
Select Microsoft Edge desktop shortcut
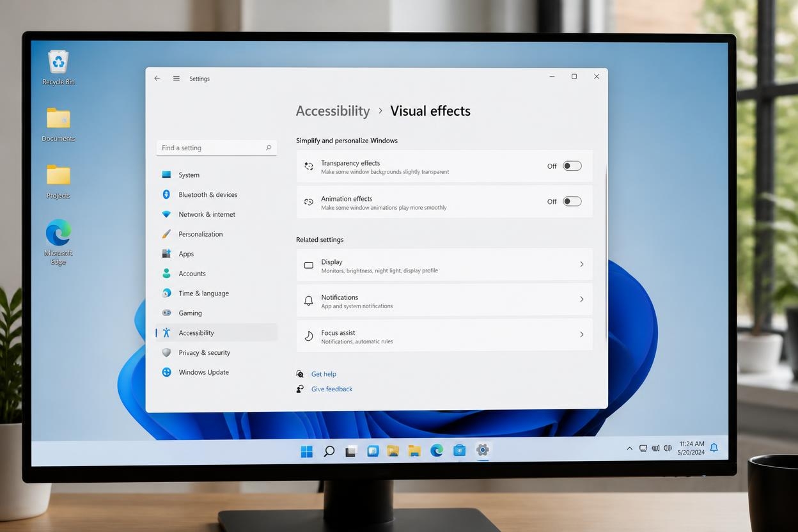pyautogui.click(x=58, y=242)
